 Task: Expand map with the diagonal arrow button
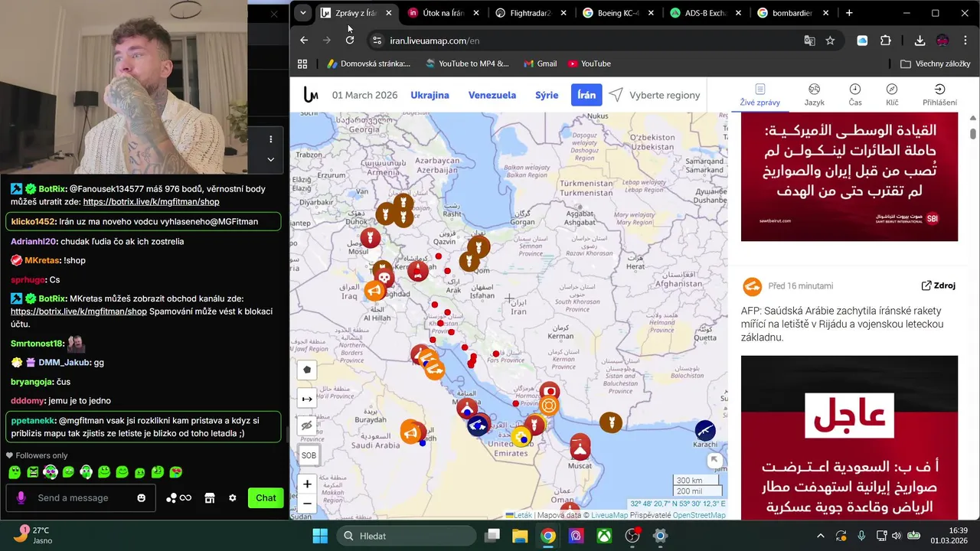coord(714,460)
